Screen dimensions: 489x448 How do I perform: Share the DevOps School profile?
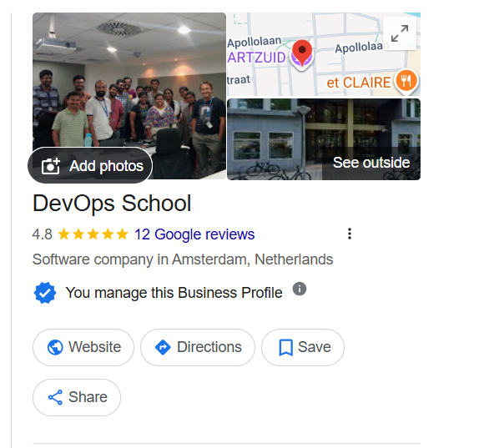[77, 397]
